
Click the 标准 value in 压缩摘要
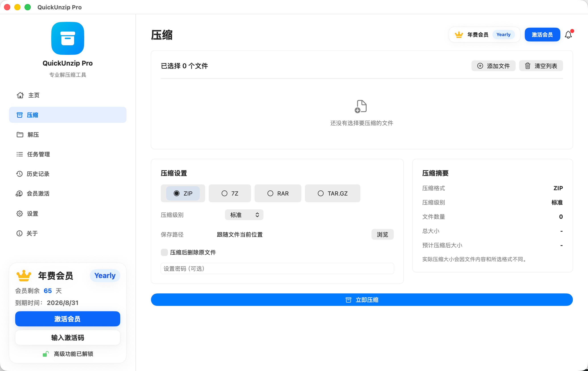coord(557,202)
